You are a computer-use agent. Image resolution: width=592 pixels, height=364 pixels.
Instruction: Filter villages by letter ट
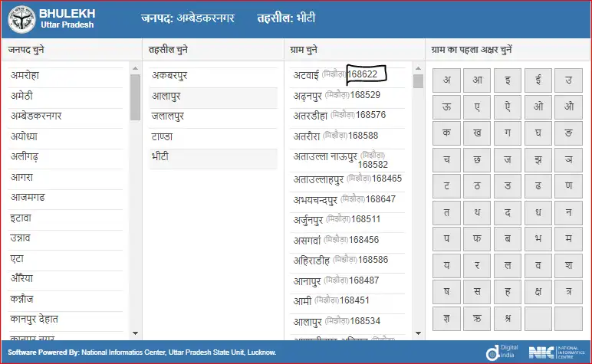(446, 186)
